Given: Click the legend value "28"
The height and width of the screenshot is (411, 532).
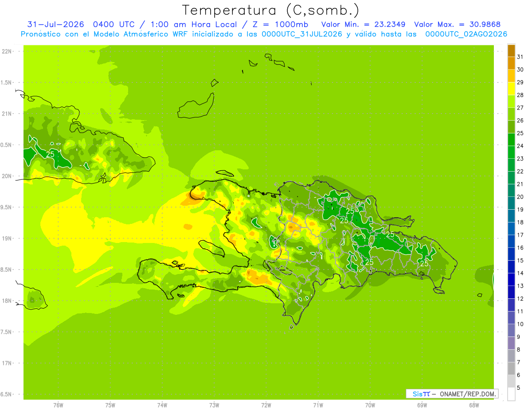Looking at the screenshot, I should pyautogui.click(x=520, y=95).
